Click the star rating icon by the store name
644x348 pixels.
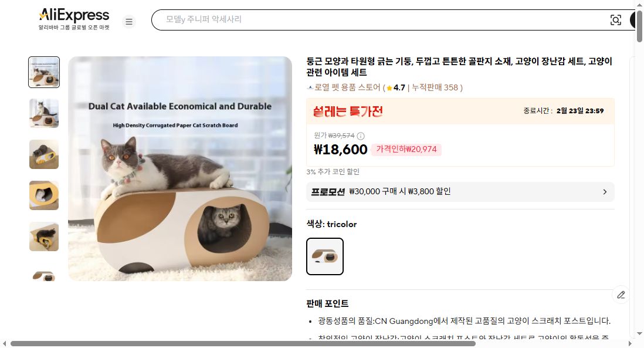coord(389,87)
